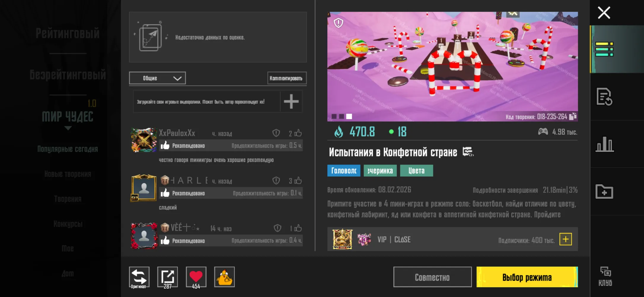Follow author VIP | CLōSE with plus button

point(565,239)
